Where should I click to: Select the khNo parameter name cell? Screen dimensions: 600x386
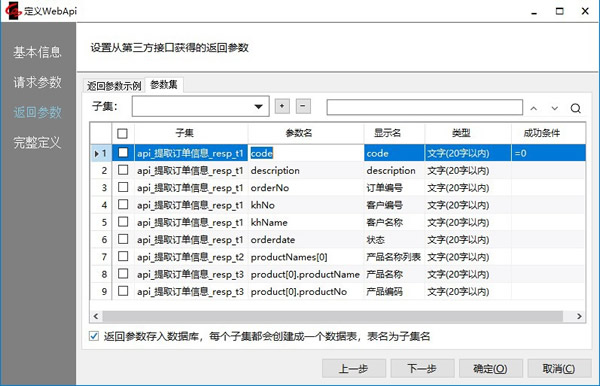point(306,205)
